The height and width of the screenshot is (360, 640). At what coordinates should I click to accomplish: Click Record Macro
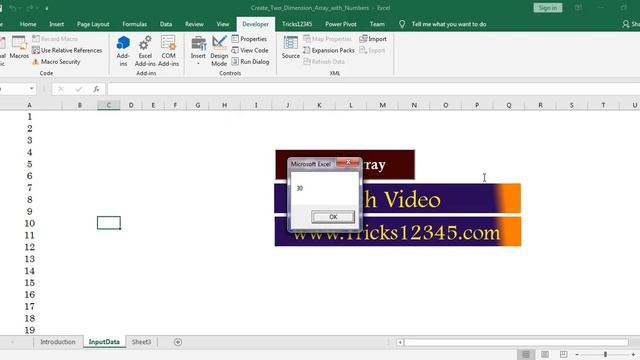pyautogui.click(x=55, y=39)
